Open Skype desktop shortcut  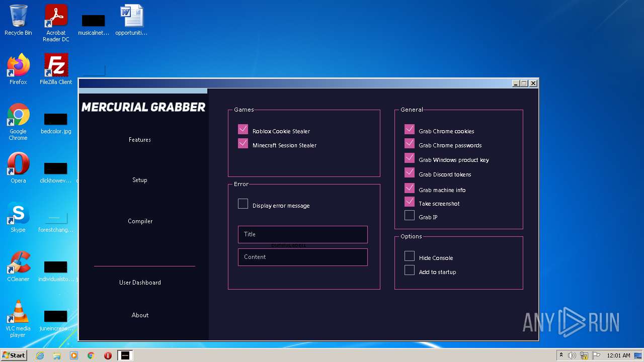[18, 217]
